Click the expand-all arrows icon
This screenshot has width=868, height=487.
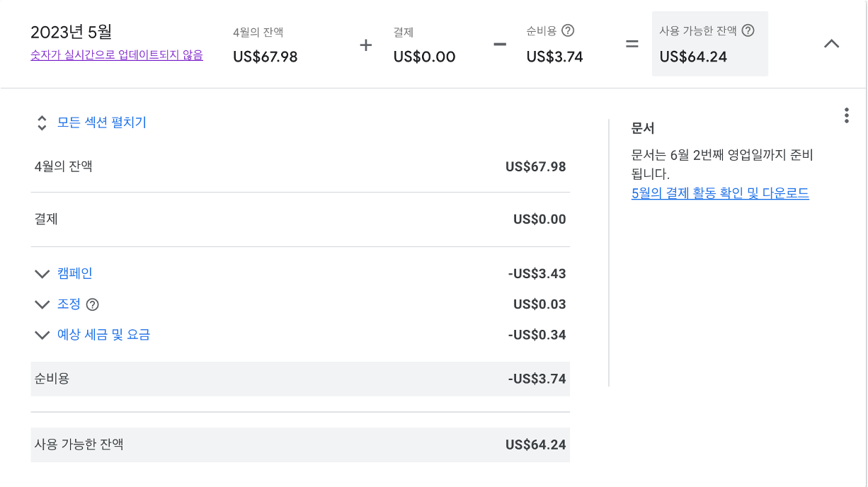coord(42,122)
